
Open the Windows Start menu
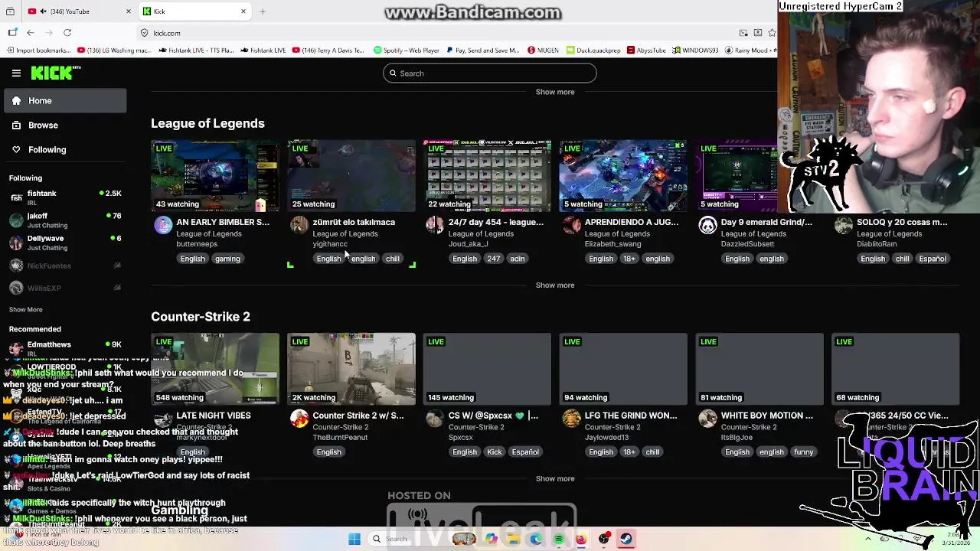tap(354, 539)
